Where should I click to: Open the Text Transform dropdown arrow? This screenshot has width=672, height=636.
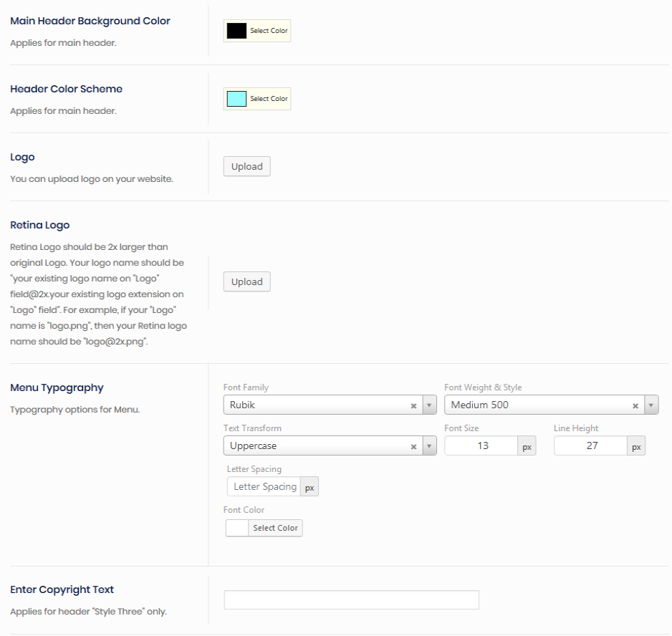coord(430,446)
